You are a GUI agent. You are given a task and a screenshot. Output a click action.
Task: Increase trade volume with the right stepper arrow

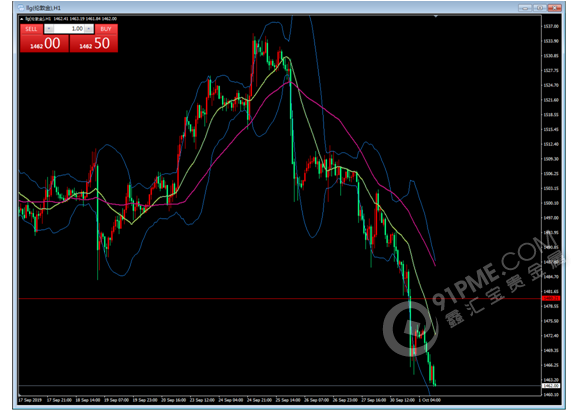tap(89, 29)
